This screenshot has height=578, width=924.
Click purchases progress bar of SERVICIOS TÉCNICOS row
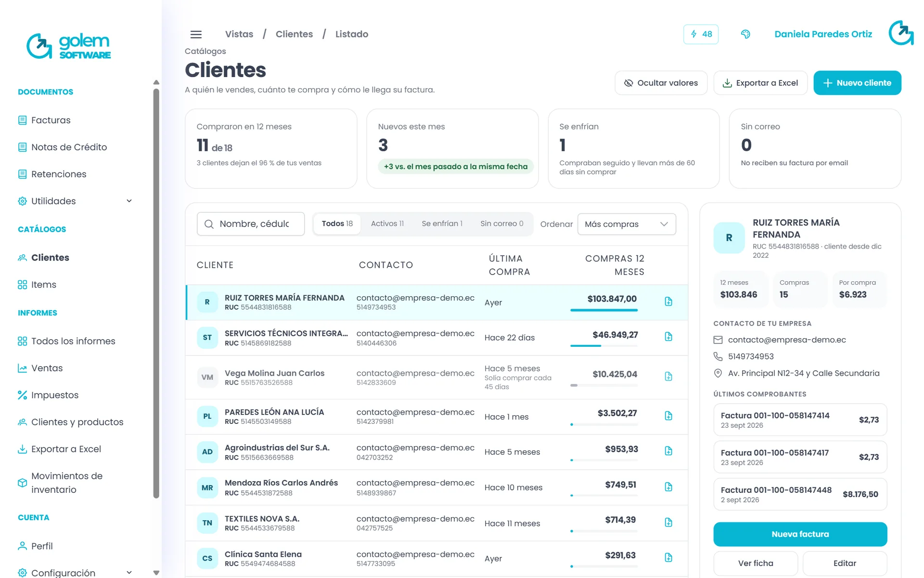[x=604, y=346]
